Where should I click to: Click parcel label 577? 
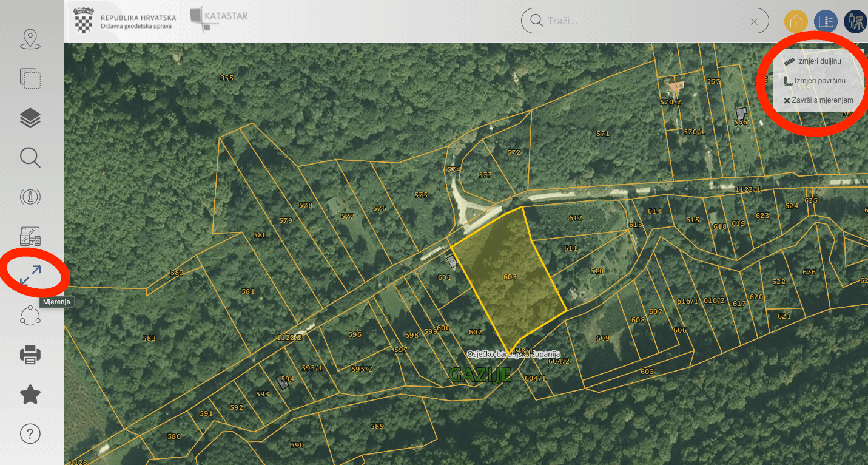point(347,216)
